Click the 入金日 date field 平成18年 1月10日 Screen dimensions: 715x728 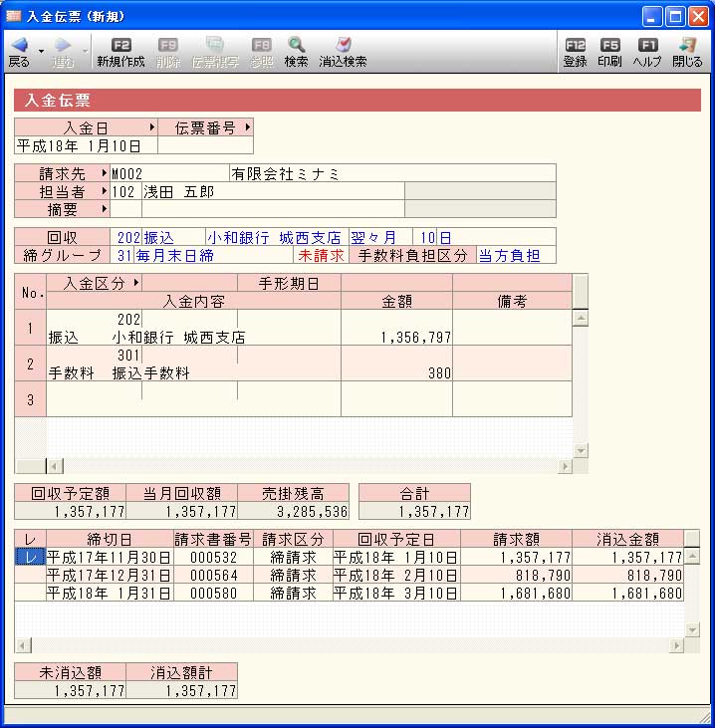coord(86,145)
